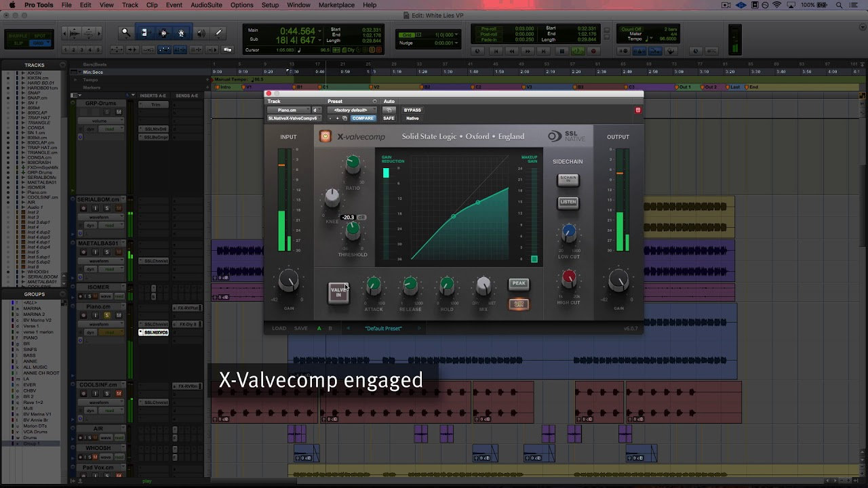The image size is (868, 488).
Task: Open the SLNativeX-ValveComp plugin selector dropdown
Action: tap(292, 118)
